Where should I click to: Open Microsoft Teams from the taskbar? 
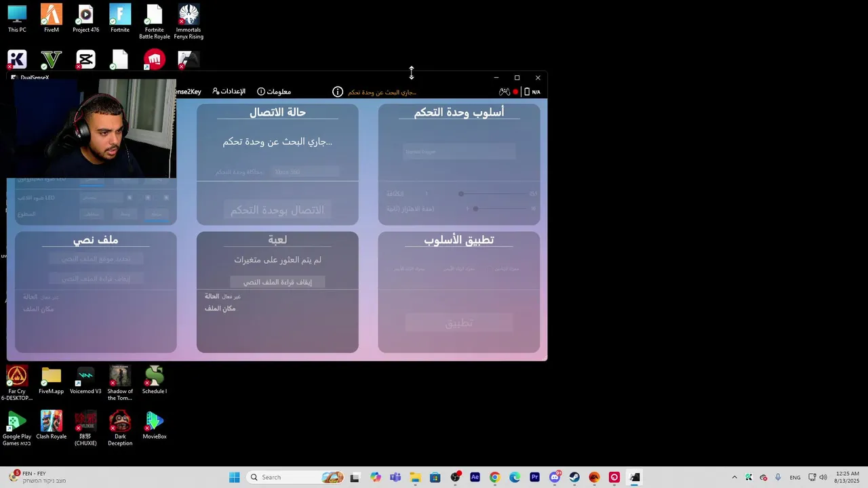click(395, 477)
